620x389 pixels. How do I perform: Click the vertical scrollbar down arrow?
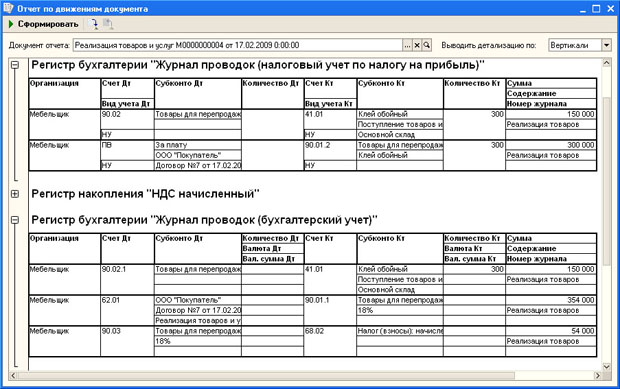tap(607, 366)
